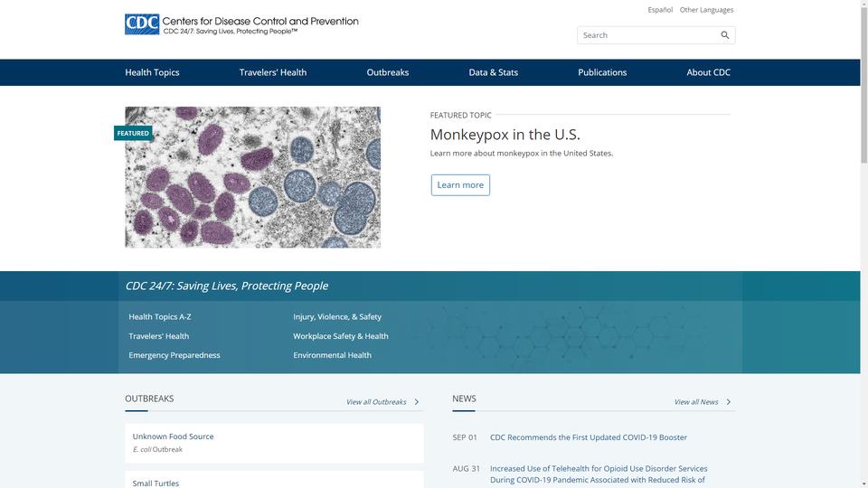Click the page vertical scrollbar thumb
This screenshot has height=488, width=868.
(864, 83)
